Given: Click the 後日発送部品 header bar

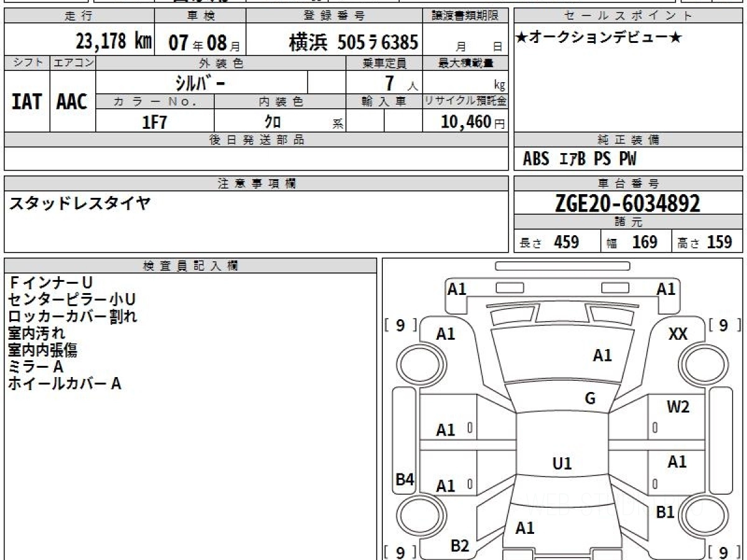Looking at the screenshot, I should (256, 140).
